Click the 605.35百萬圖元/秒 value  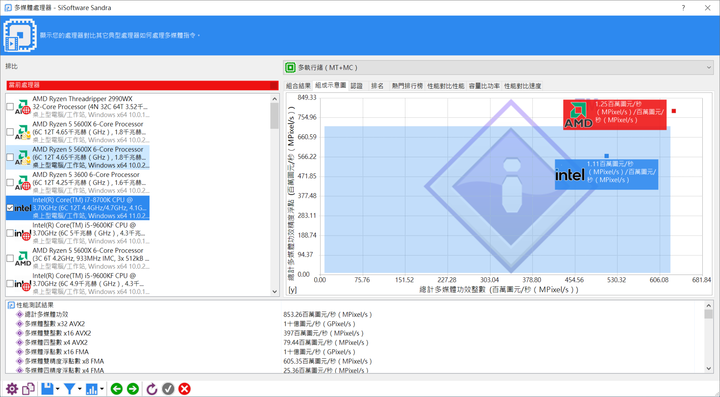click(327, 361)
